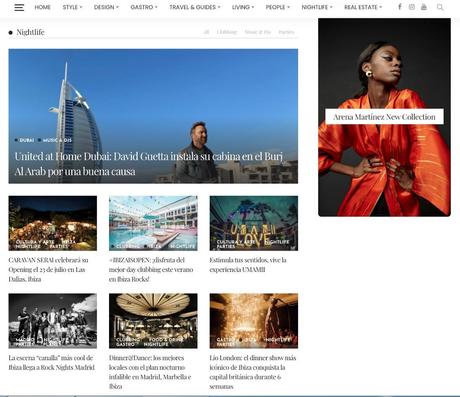Image resolution: width=460 pixels, height=397 pixels.
Task: Open the UMAMI LOVE neon sign thumbnail
Action: 254,223
